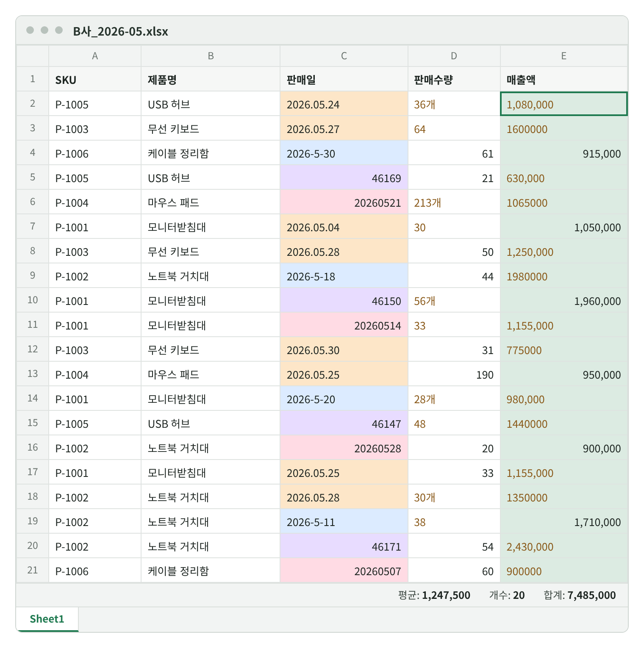The image size is (644, 648).
Task: Select the date cell 2026-5-20
Action: tap(344, 399)
